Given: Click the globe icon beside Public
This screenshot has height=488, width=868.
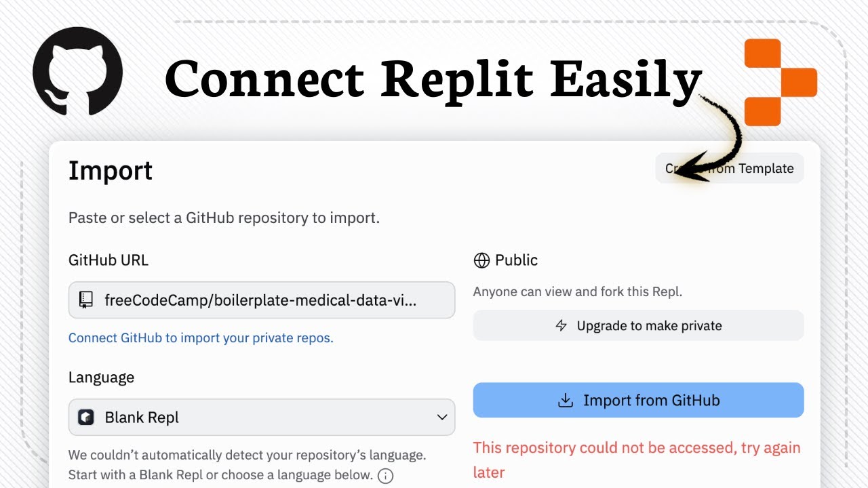Looking at the screenshot, I should 481,260.
